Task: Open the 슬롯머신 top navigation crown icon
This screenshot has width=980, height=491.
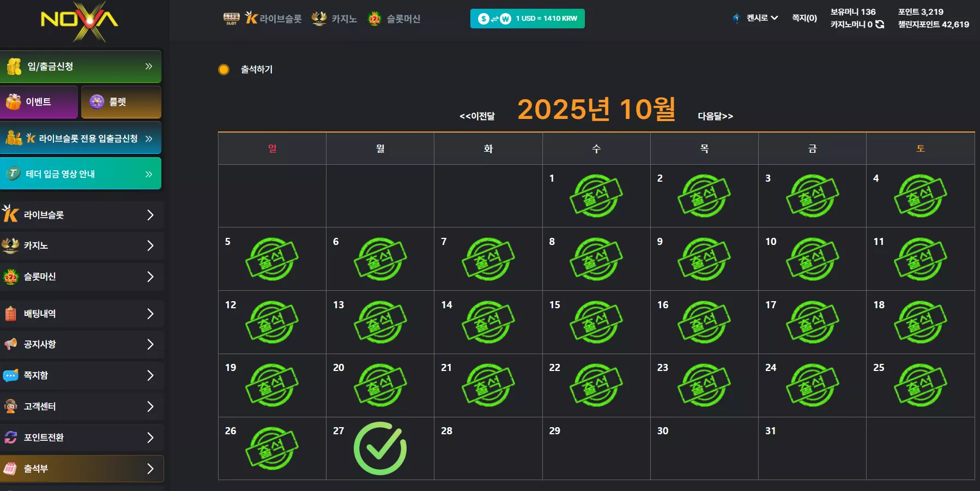Action: coord(374,19)
